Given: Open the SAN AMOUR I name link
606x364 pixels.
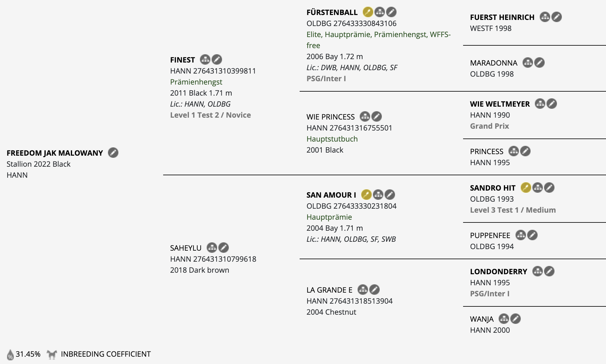Looking at the screenshot, I should pos(331,195).
